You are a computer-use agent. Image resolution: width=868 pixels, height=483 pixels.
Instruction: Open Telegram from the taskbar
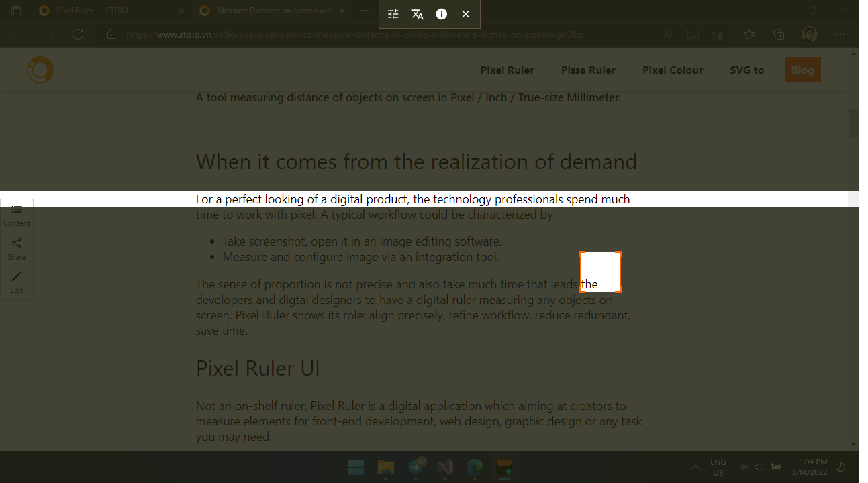(x=416, y=467)
